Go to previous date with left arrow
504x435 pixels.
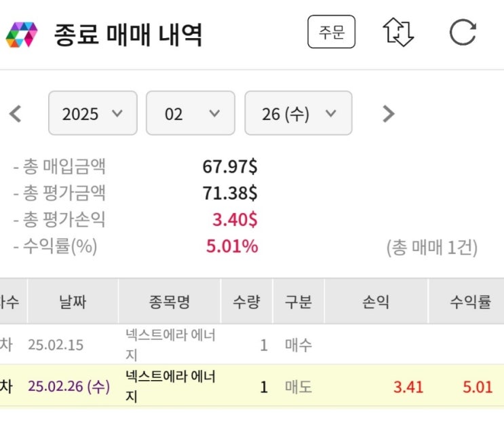point(16,113)
